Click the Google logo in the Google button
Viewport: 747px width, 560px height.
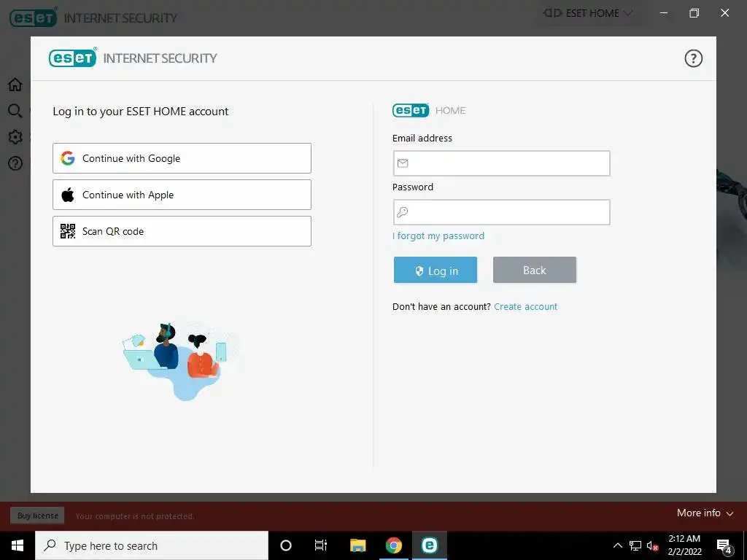tap(68, 158)
